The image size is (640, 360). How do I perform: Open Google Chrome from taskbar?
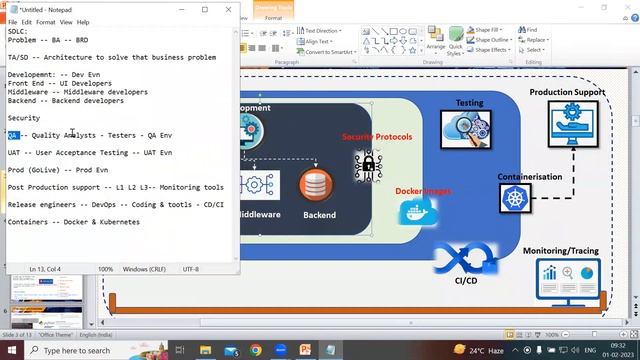tap(256, 350)
